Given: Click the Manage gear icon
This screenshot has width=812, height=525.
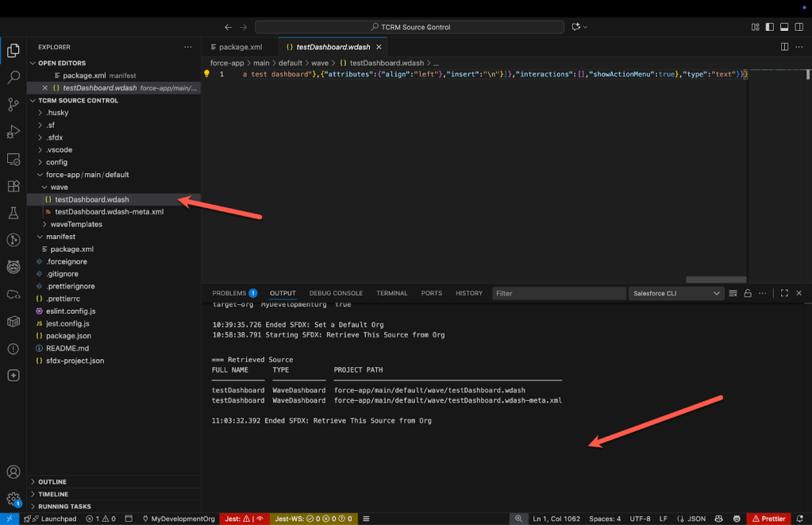Looking at the screenshot, I should click(13, 499).
